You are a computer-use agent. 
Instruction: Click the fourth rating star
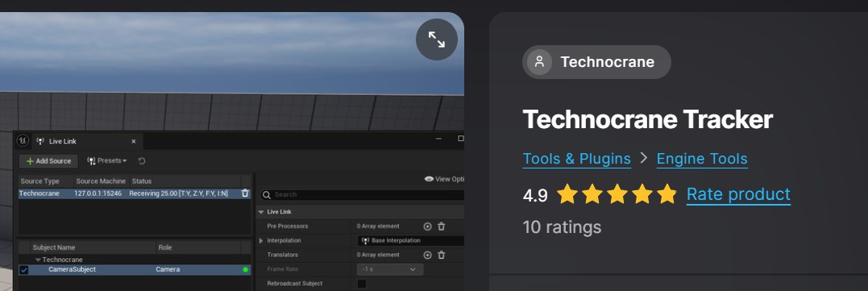[x=642, y=194]
